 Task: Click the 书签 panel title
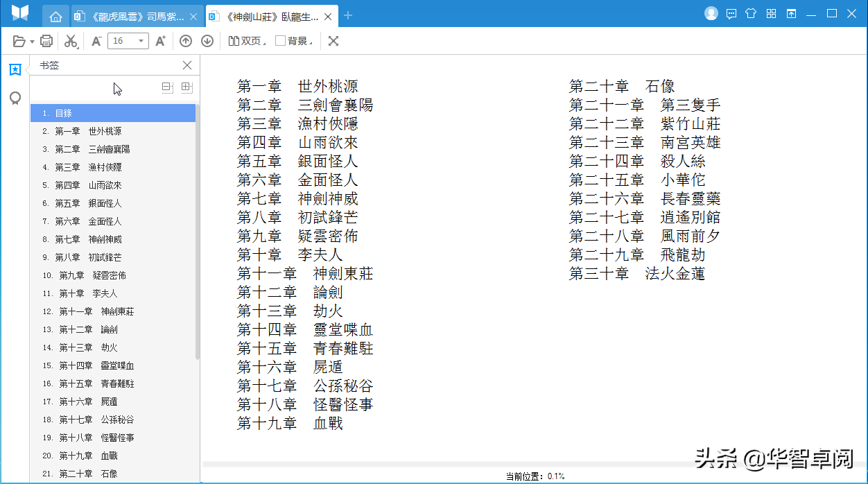coord(49,65)
